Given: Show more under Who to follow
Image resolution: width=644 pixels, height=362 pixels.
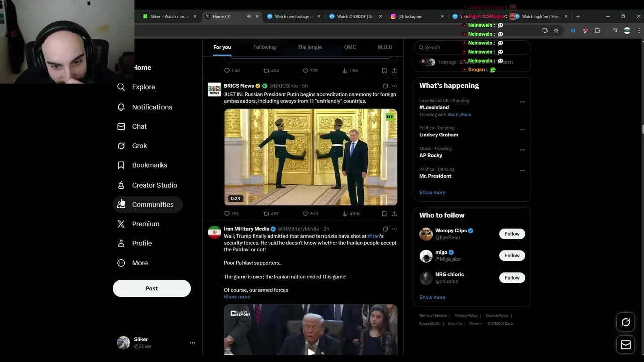Looking at the screenshot, I should (x=432, y=297).
